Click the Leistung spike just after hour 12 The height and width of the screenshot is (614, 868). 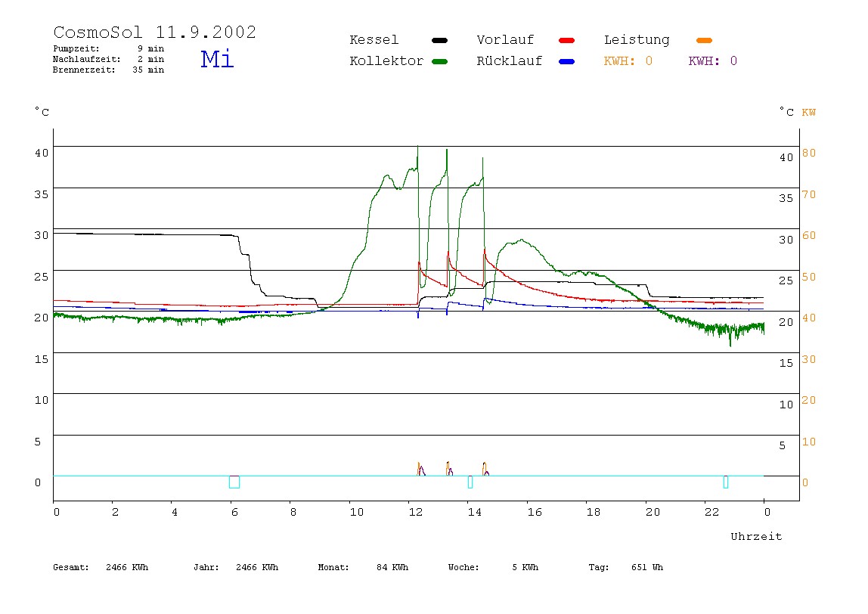tap(420, 470)
